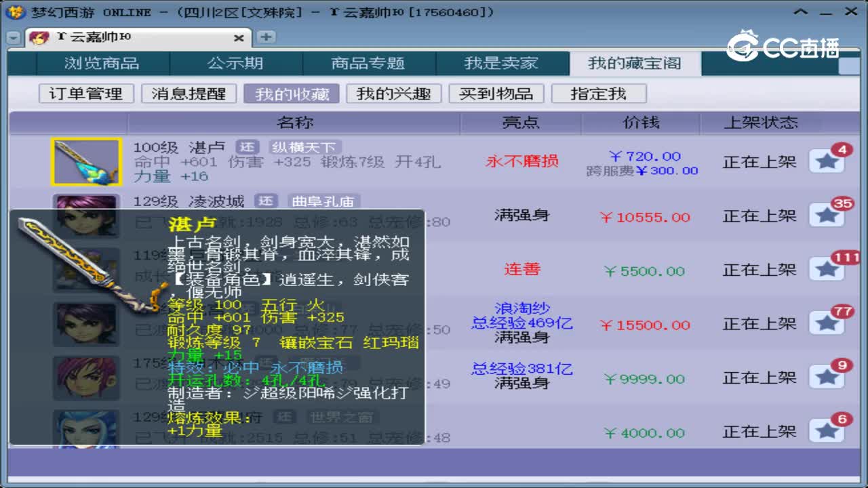This screenshot has height=488, width=868.
Task: Click the price ￥15500.00
Action: click(x=645, y=325)
